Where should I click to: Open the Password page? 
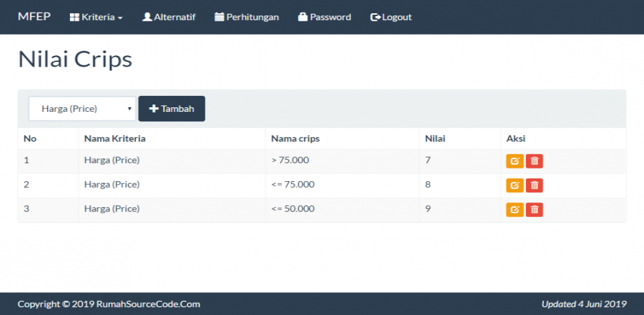[x=325, y=17]
